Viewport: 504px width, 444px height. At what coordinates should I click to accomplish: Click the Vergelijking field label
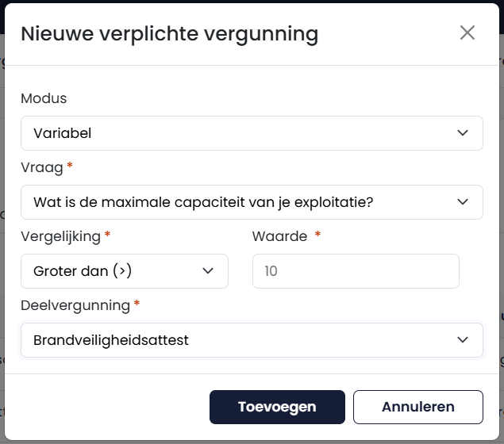tap(61, 236)
